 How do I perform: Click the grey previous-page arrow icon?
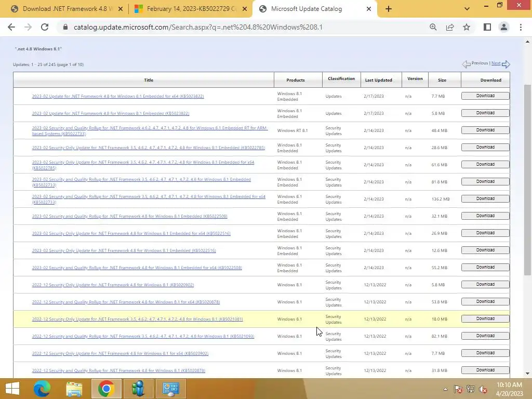click(x=466, y=64)
